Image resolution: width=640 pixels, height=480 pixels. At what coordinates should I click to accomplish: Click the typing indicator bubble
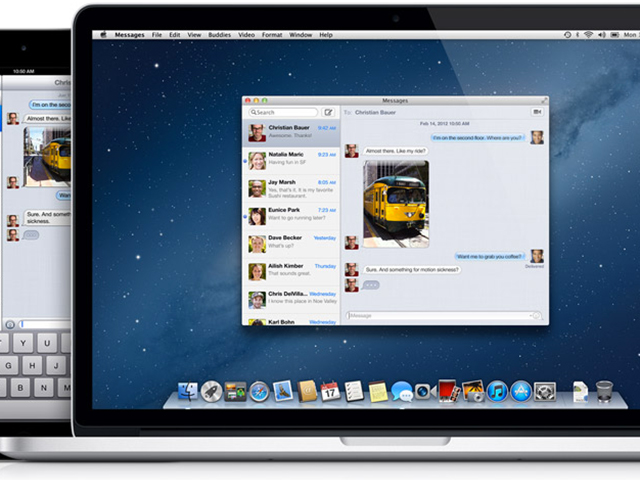click(x=371, y=285)
